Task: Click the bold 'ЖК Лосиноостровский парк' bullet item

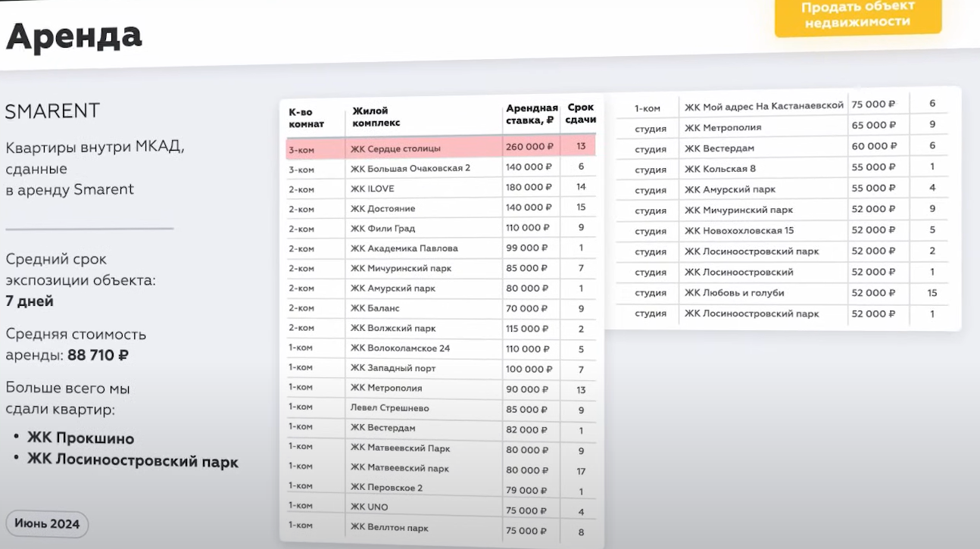Action: (x=133, y=460)
